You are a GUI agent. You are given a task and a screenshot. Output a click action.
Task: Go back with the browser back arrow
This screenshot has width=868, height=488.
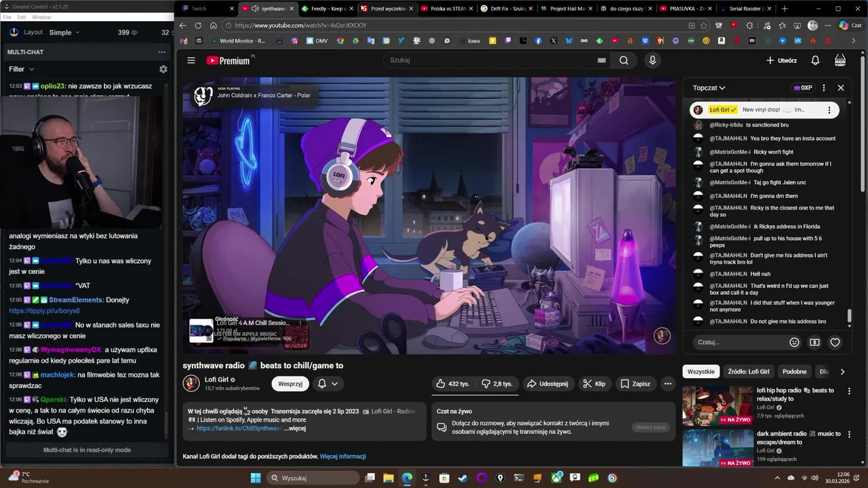point(182,26)
